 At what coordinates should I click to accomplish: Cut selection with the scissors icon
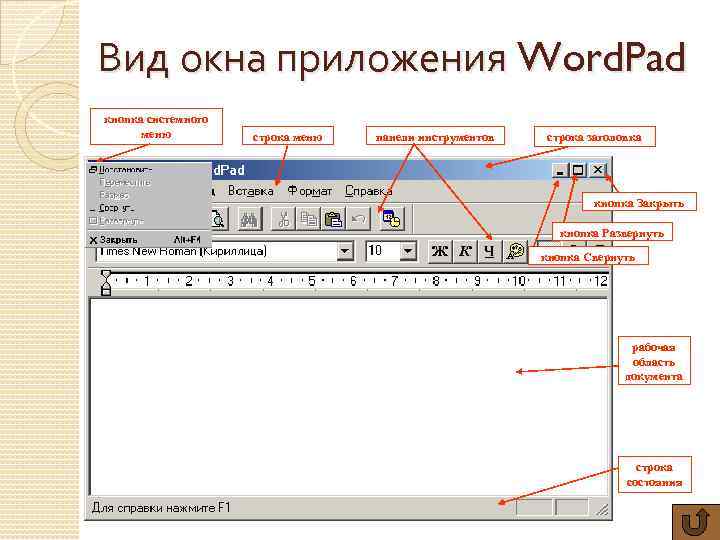(283, 219)
